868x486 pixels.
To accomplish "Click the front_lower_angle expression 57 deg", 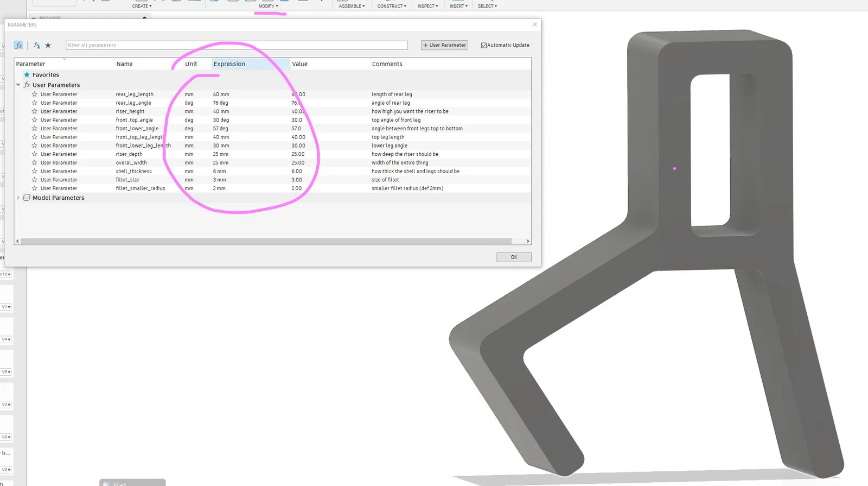I will 220,129.
